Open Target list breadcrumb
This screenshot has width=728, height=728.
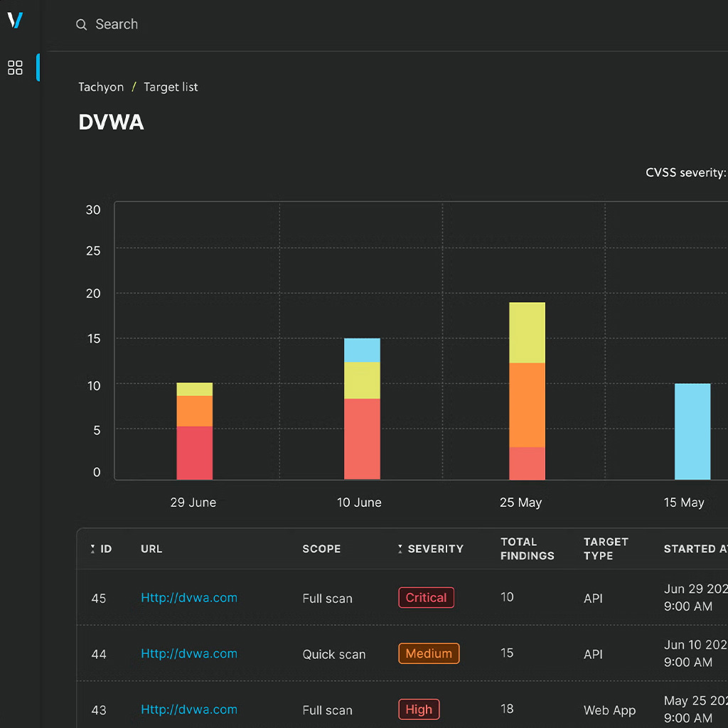coord(171,87)
